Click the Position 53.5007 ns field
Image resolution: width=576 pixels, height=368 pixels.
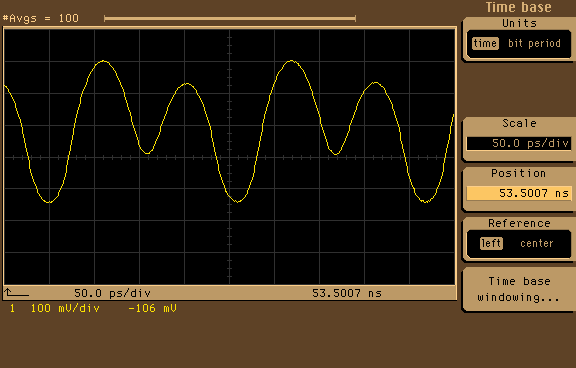[x=518, y=193]
